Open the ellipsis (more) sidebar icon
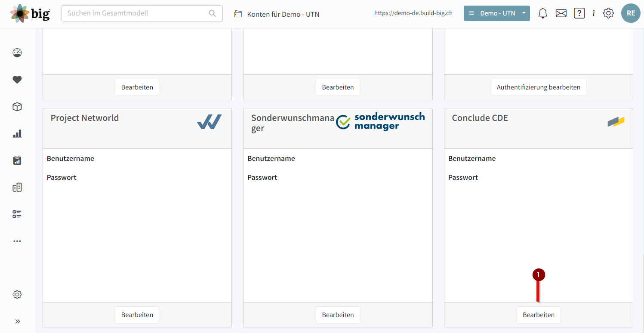The height and width of the screenshot is (333, 644). (17, 241)
